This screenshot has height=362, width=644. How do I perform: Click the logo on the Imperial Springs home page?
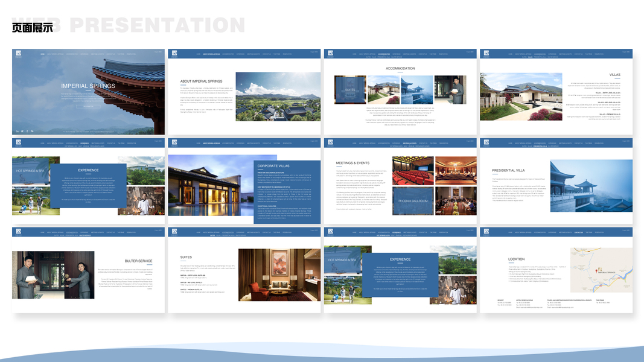[x=19, y=53]
